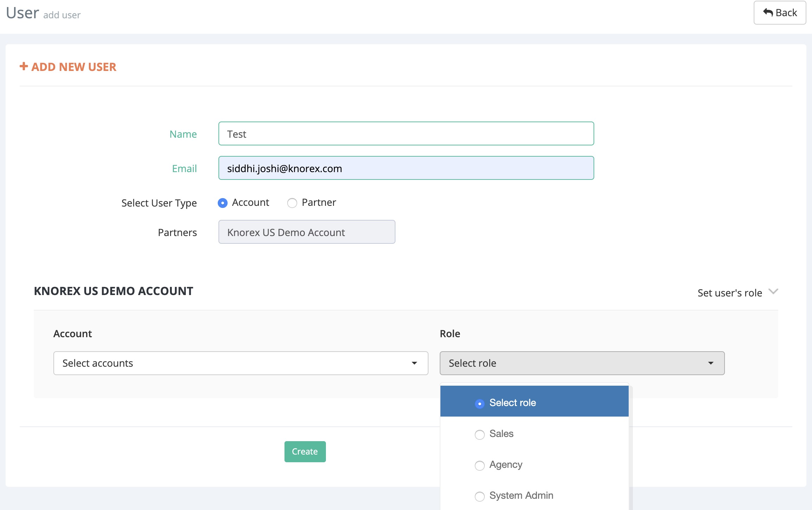
Task: Collapse the Select role dropdown
Action: point(582,363)
